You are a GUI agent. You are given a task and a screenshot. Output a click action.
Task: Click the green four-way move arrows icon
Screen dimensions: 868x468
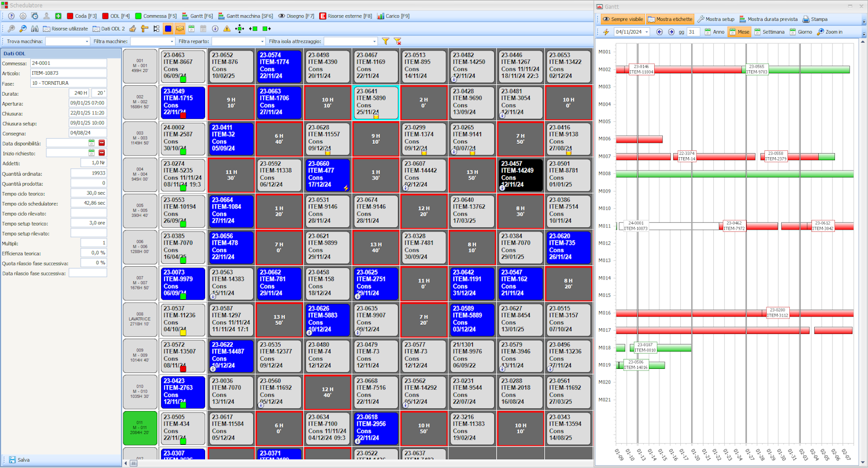point(239,28)
